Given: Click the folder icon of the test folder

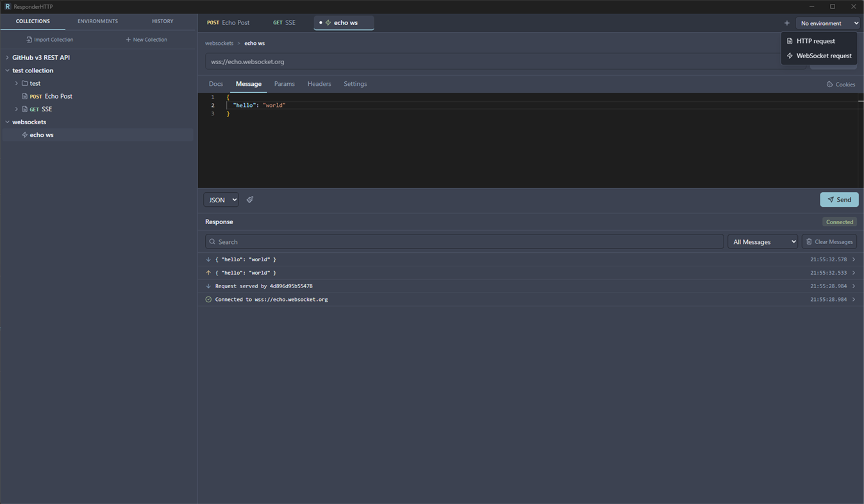Looking at the screenshot, I should [25, 83].
